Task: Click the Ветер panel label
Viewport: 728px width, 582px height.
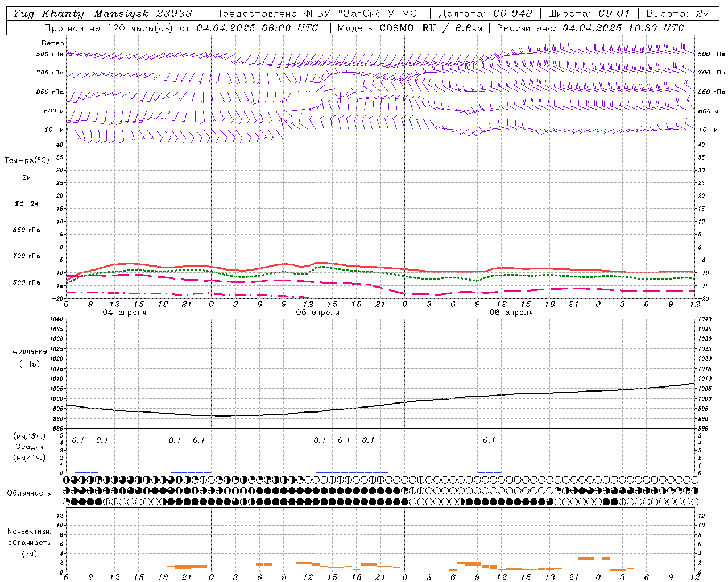Action: click(53, 43)
